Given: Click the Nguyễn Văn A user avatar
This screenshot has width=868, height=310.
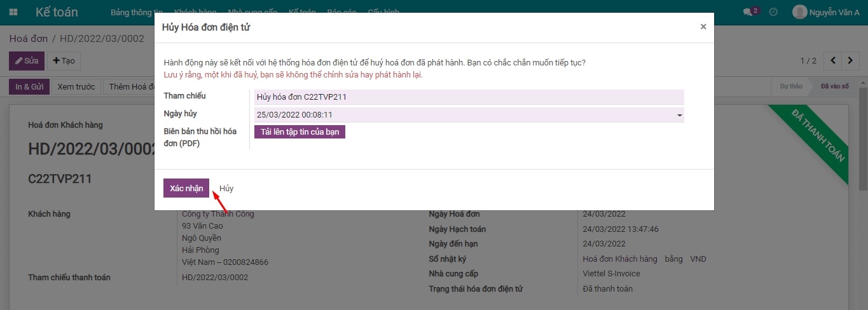Looking at the screenshot, I should (799, 12).
